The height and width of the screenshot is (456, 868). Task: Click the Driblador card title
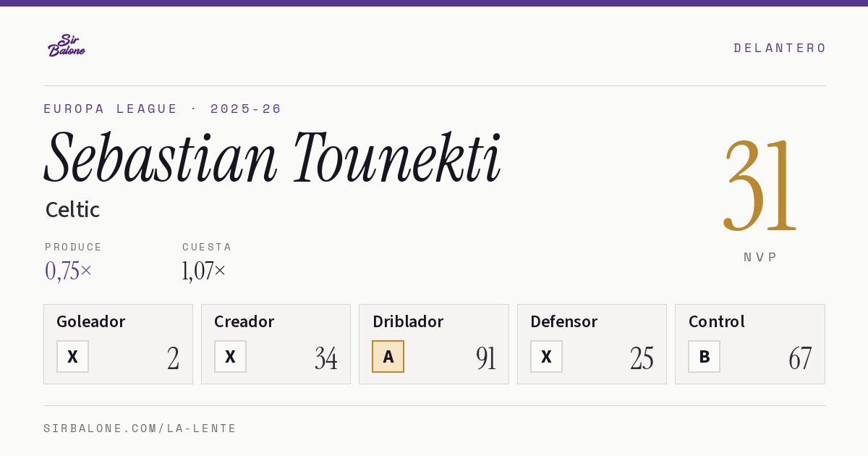(x=408, y=321)
